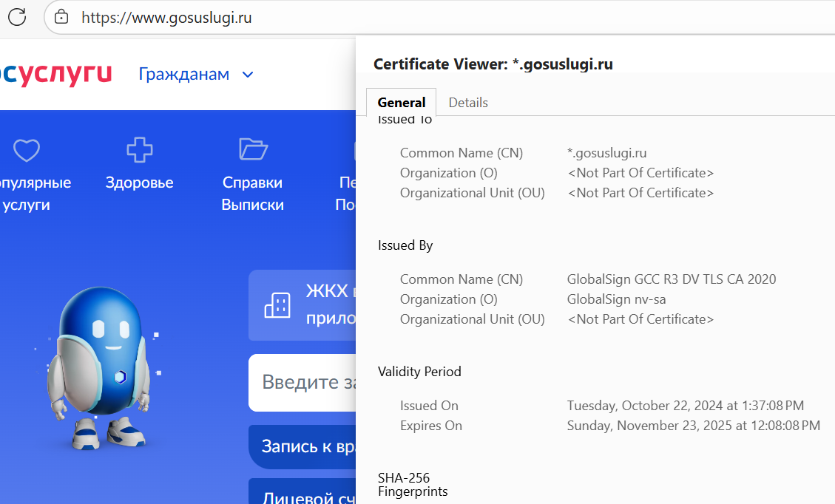Image resolution: width=835 pixels, height=504 pixels.
Task: Click the folder icon above Справки Выписки
Action: point(253,149)
